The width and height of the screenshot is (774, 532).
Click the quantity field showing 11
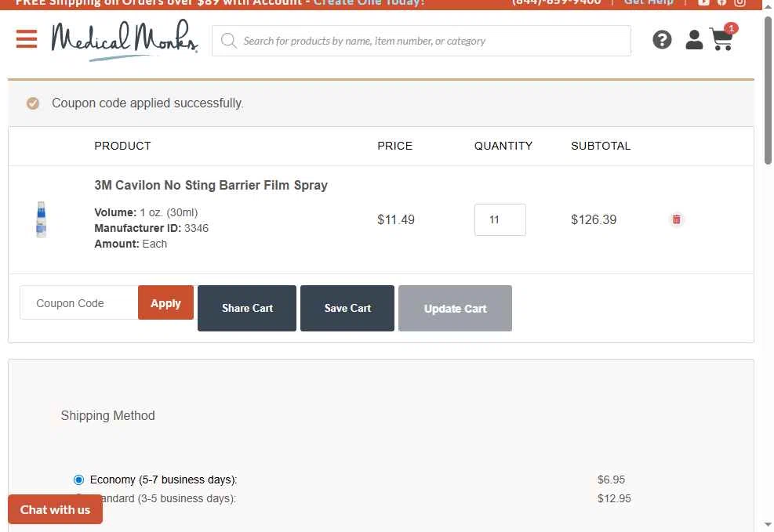click(500, 220)
